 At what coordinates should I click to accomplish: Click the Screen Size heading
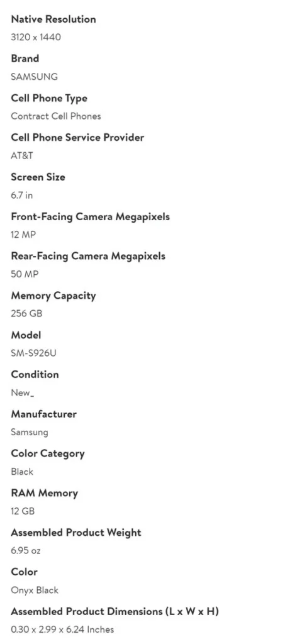[x=38, y=177]
